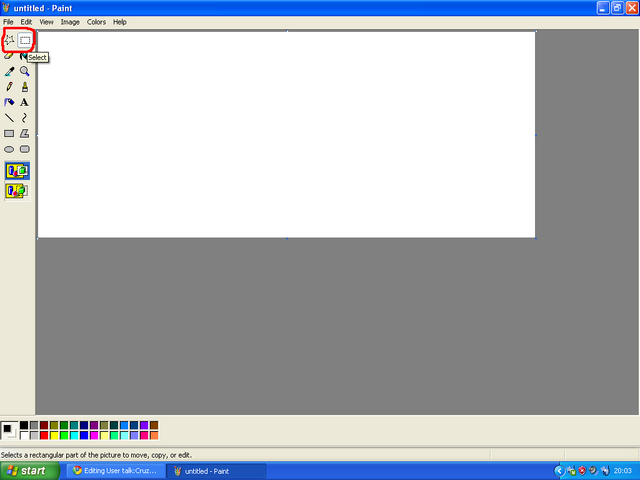Pick the Pick Color eyedropper tool
Viewport: 640px width, 480px height.
point(9,71)
